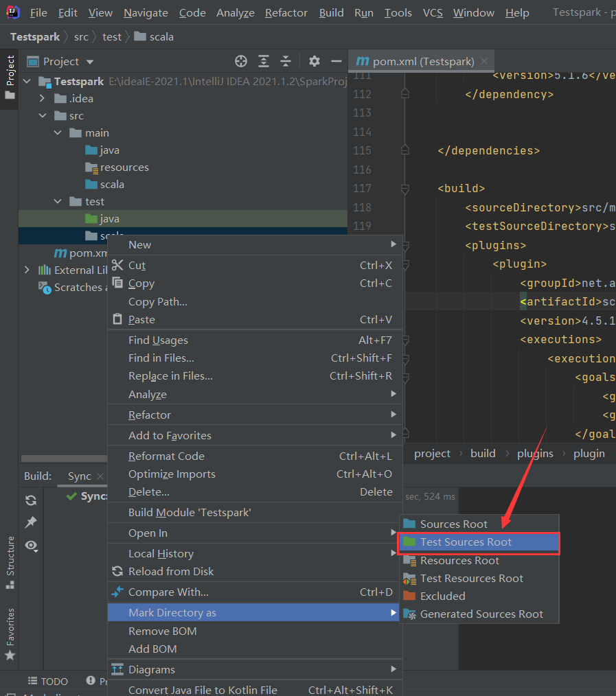
Task: Click line number 115 in gutter
Action: point(362,150)
